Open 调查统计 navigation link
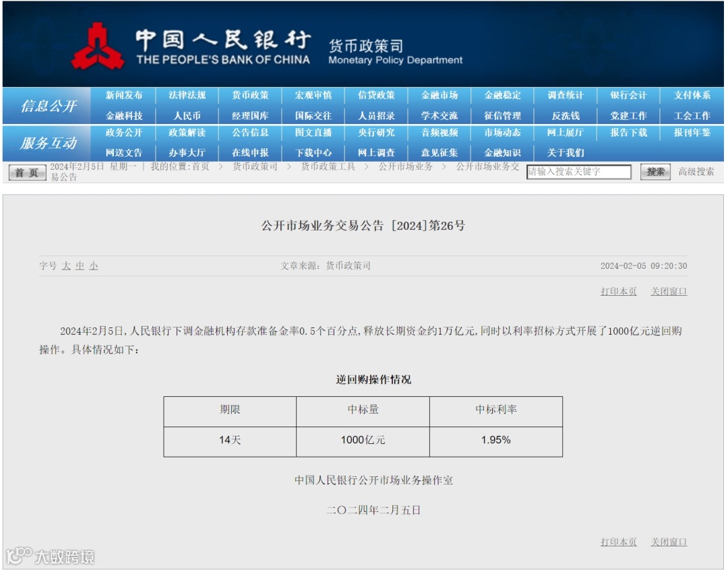The image size is (728, 570). point(566,95)
